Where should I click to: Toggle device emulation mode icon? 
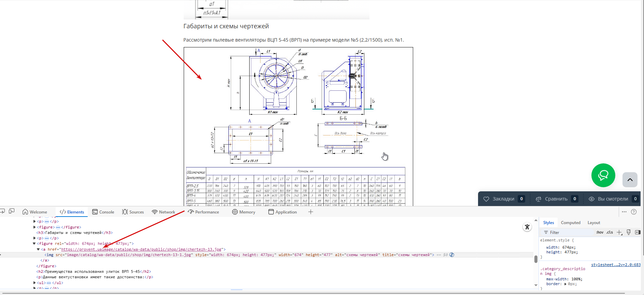[x=12, y=211]
